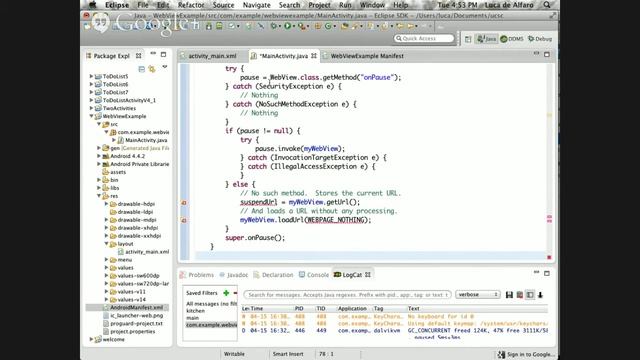Click the Tag column header in LogCat

point(378,309)
